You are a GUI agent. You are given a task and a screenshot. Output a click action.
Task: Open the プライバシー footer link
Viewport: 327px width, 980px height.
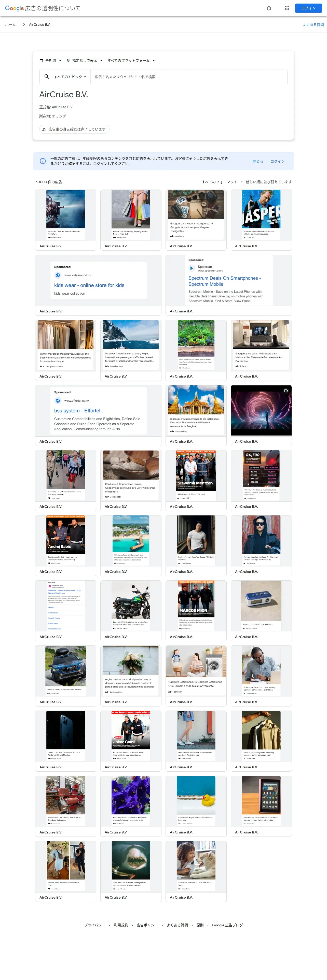pos(94,925)
